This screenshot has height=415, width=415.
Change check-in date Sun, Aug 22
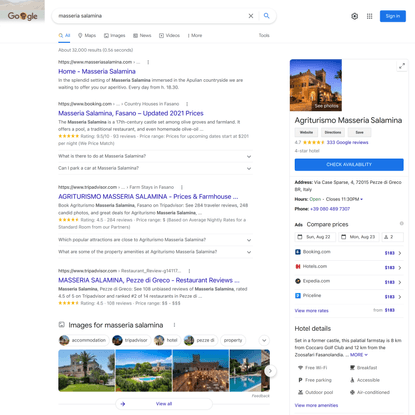coord(315,237)
